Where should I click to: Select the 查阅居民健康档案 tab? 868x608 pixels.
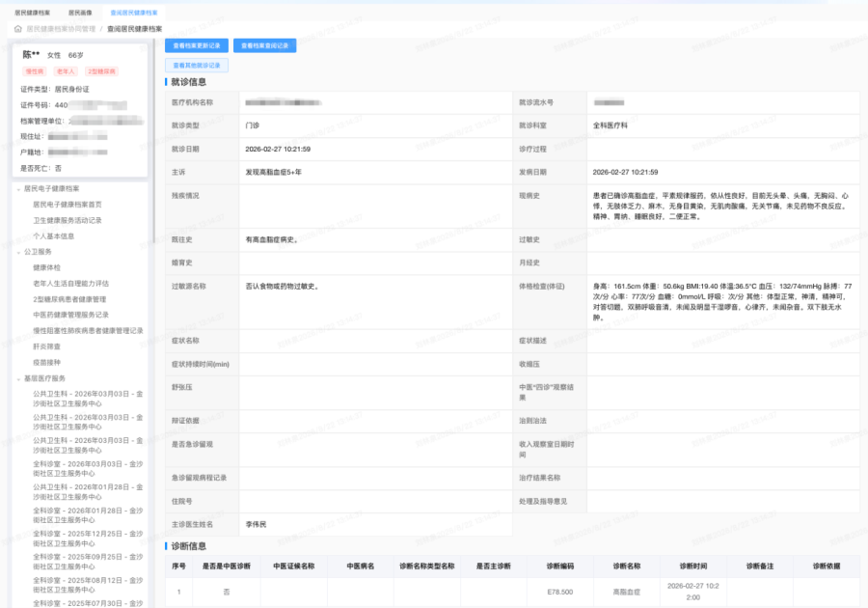pos(134,13)
